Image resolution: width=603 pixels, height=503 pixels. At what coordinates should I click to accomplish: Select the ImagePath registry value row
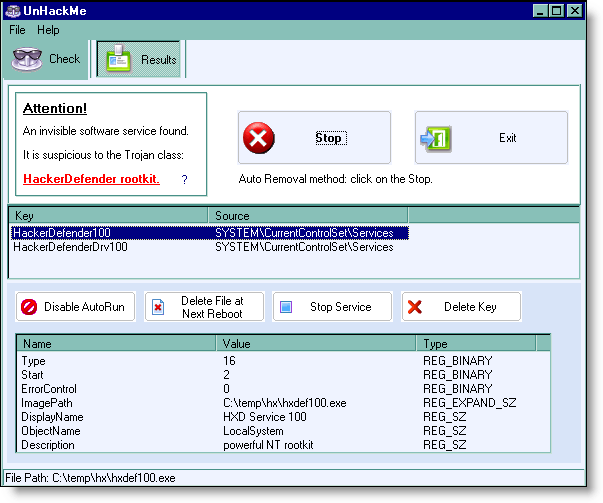[48, 402]
